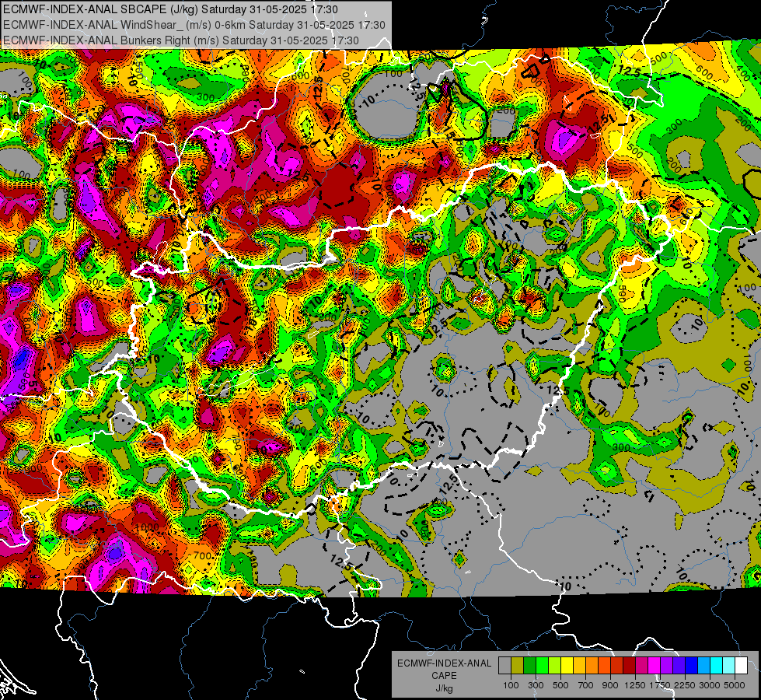Screen dimensions: 761x700
Task: Click the 5000 value under the legend
Action: [735, 685]
